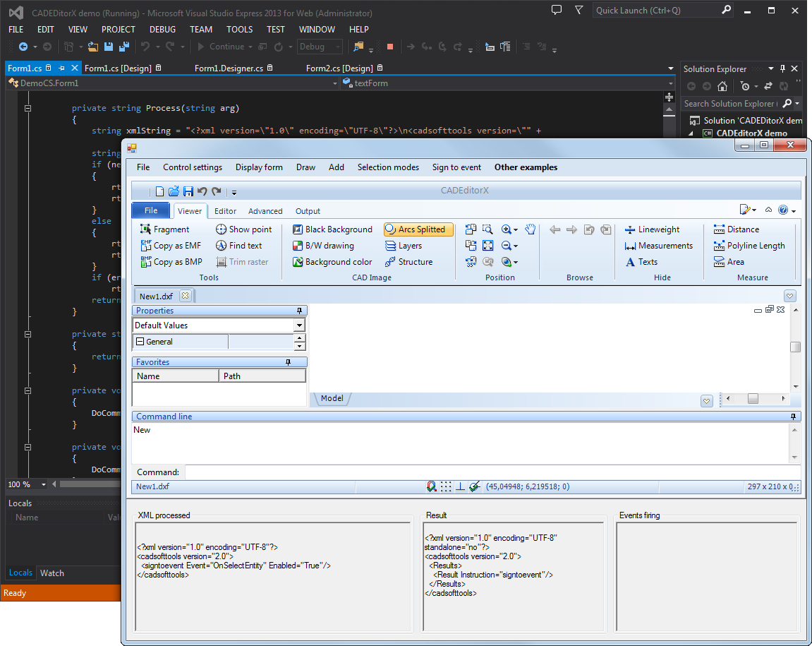Click the Copy as EMF icon
The width and height of the screenshot is (812, 646).
tap(146, 246)
